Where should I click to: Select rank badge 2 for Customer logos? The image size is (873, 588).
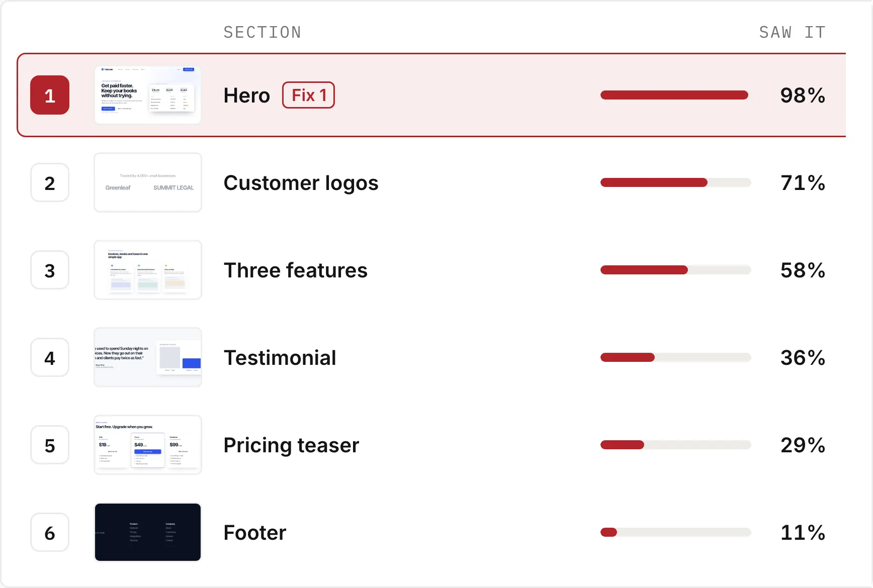tap(50, 182)
